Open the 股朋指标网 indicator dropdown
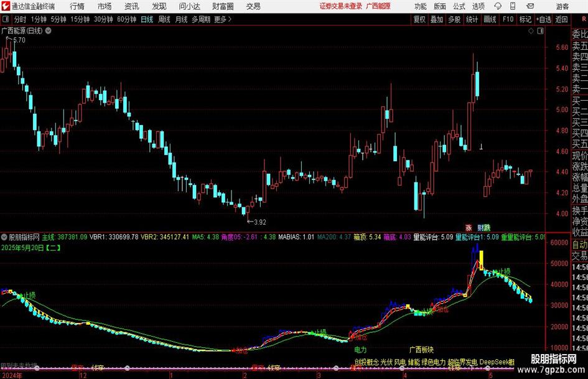Image resolution: width=588 pixels, height=379 pixels. (x=4, y=237)
